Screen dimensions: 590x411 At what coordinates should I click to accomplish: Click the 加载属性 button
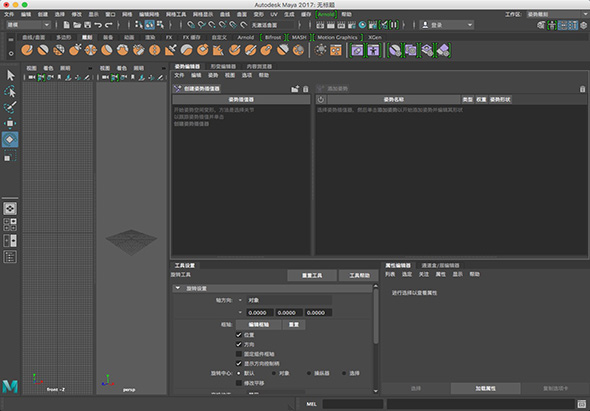[x=485, y=388]
